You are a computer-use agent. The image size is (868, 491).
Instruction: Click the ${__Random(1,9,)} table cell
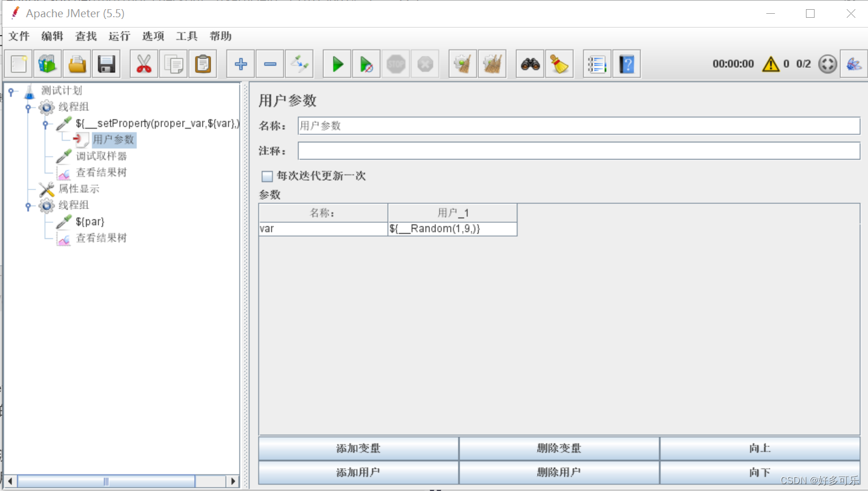453,229
